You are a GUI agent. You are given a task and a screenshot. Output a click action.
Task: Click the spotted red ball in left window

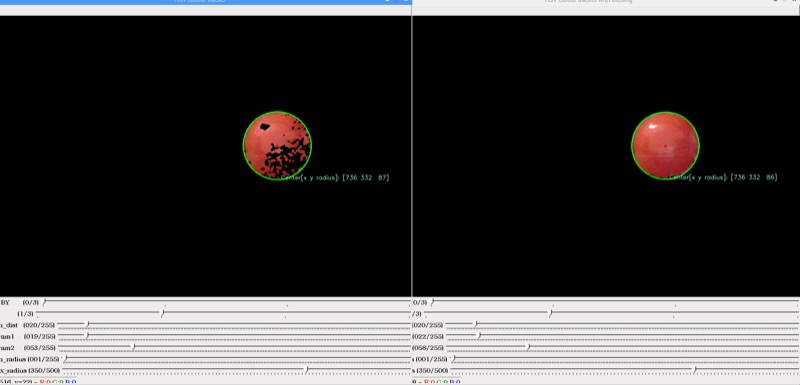(277, 146)
